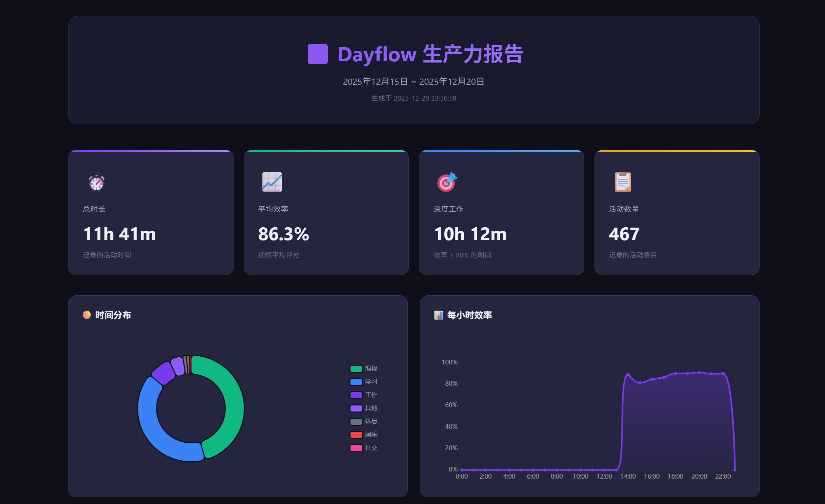The width and height of the screenshot is (825, 504).
Task: Click the 休息 legend label
Action: click(371, 421)
